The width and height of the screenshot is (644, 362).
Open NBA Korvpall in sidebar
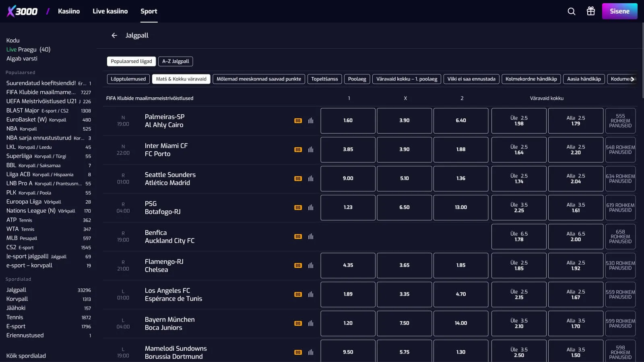pyautogui.click(x=49, y=129)
